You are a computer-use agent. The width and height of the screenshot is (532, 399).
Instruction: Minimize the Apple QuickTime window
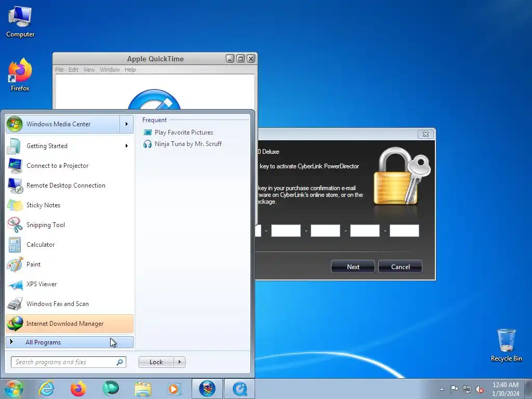pos(230,59)
